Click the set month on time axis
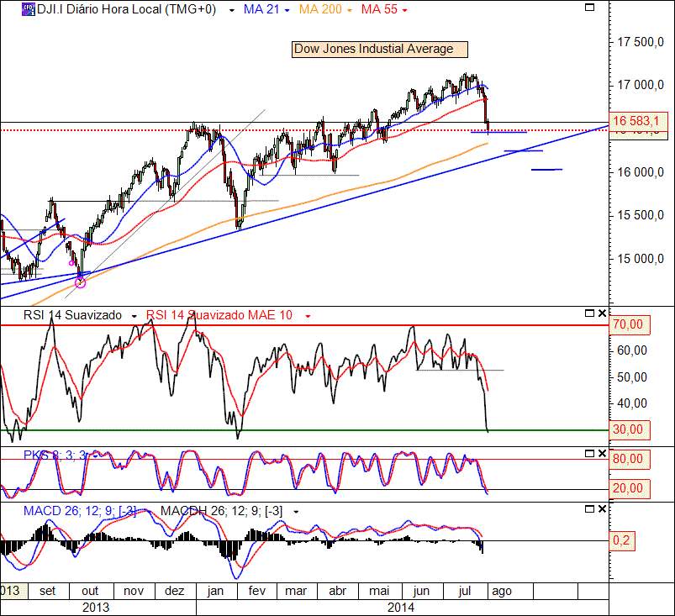 point(48,591)
